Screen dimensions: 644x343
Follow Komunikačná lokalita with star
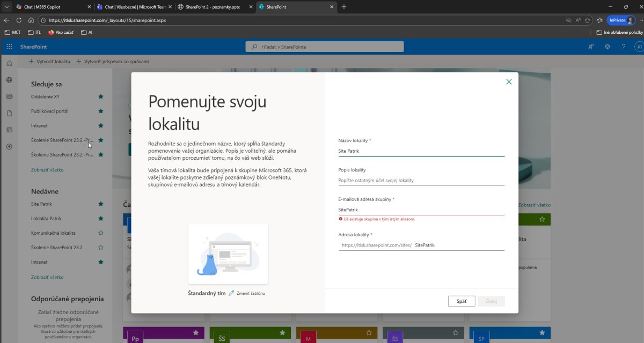click(x=100, y=233)
